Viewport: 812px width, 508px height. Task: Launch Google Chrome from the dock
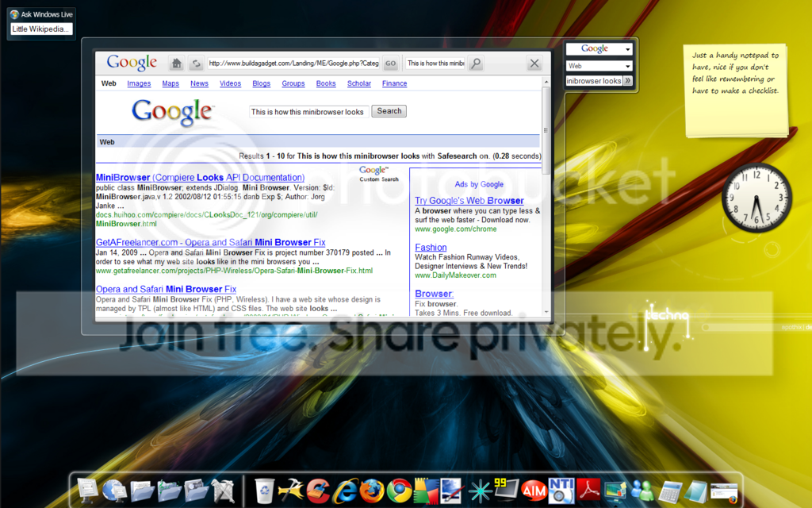click(x=399, y=491)
